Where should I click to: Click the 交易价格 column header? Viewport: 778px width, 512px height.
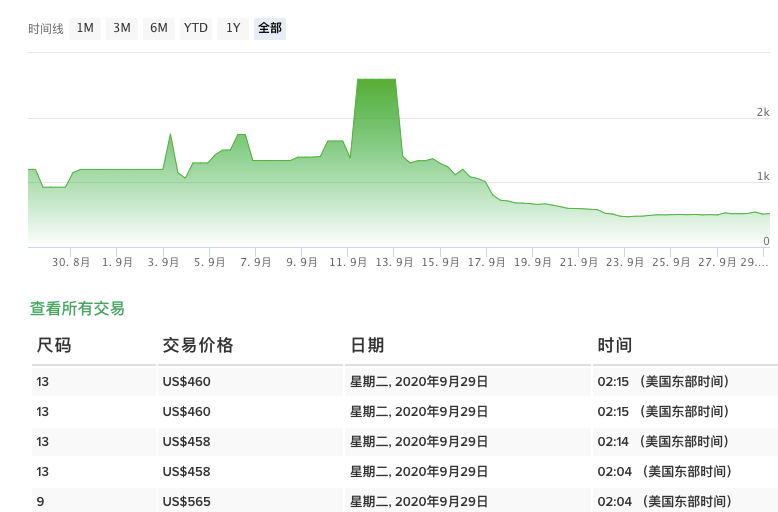pyautogui.click(x=198, y=345)
